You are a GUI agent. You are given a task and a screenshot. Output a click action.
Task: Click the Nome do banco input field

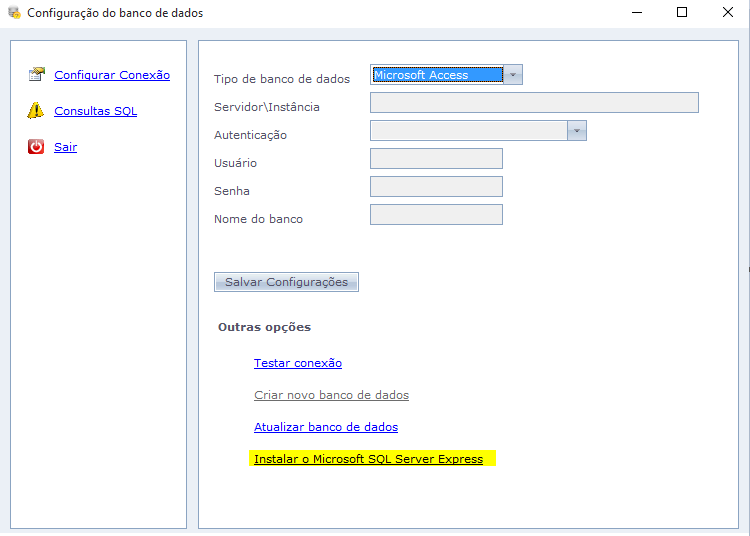(x=436, y=215)
